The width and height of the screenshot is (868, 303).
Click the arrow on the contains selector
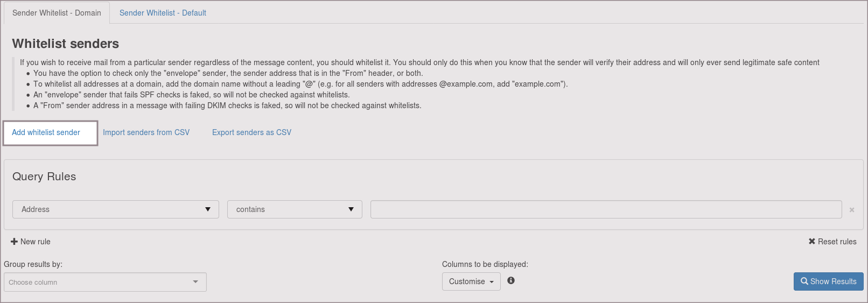click(x=351, y=209)
